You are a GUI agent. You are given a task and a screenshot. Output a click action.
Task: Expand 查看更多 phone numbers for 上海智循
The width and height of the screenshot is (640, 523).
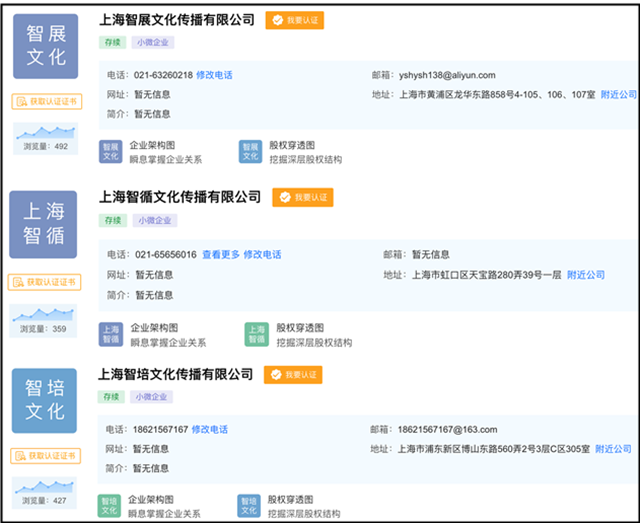(220, 255)
